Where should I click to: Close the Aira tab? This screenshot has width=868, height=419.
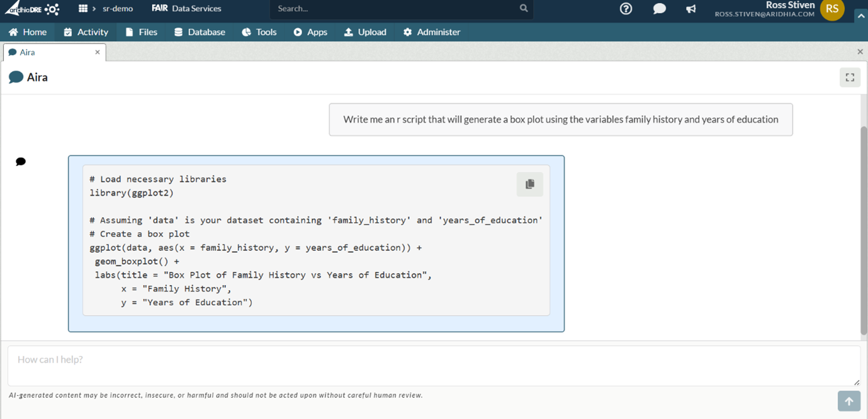point(98,52)
